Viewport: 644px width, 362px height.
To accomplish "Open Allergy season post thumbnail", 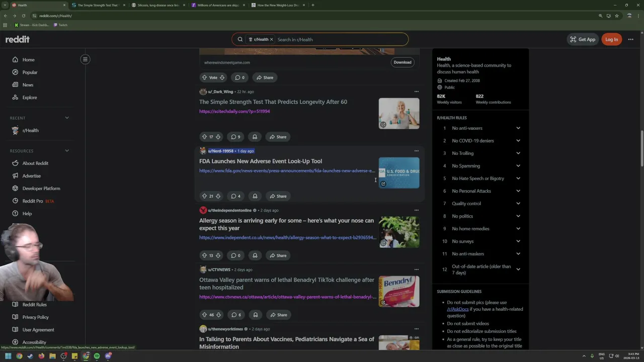I will (399, 232).
